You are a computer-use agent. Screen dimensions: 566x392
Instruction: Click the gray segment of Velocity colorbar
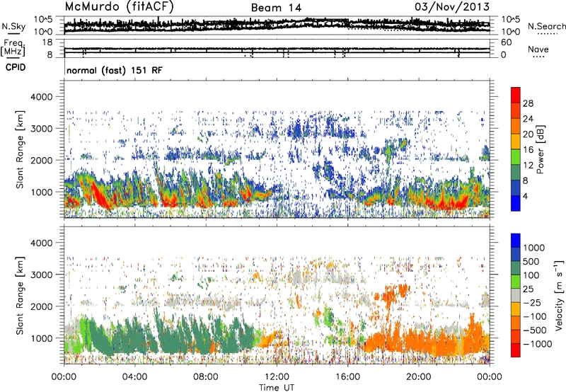pos(516,295)
